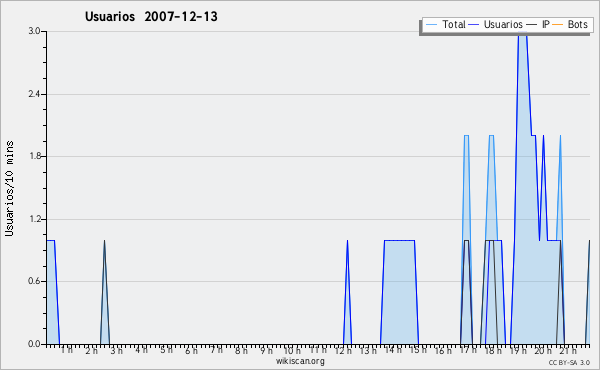The image size is (600, 370).
Task: Click the dark blue Usuarios legend line
Action: pos(474,25)
